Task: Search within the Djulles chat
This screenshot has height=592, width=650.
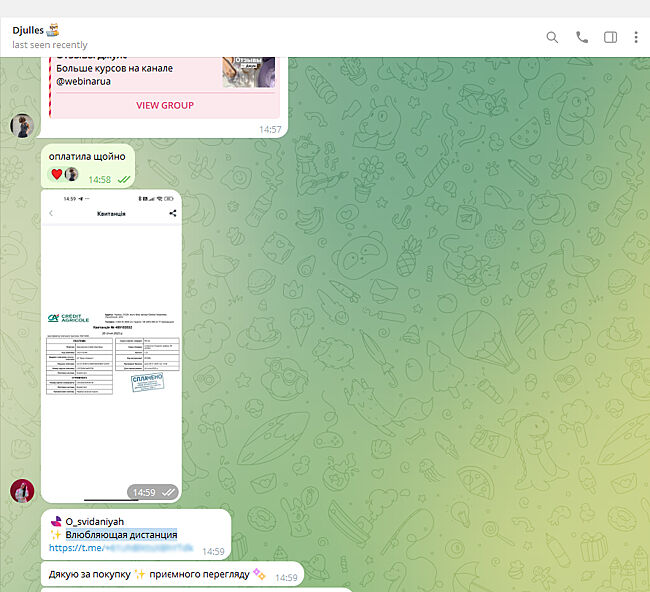Action: click(552, 37)
